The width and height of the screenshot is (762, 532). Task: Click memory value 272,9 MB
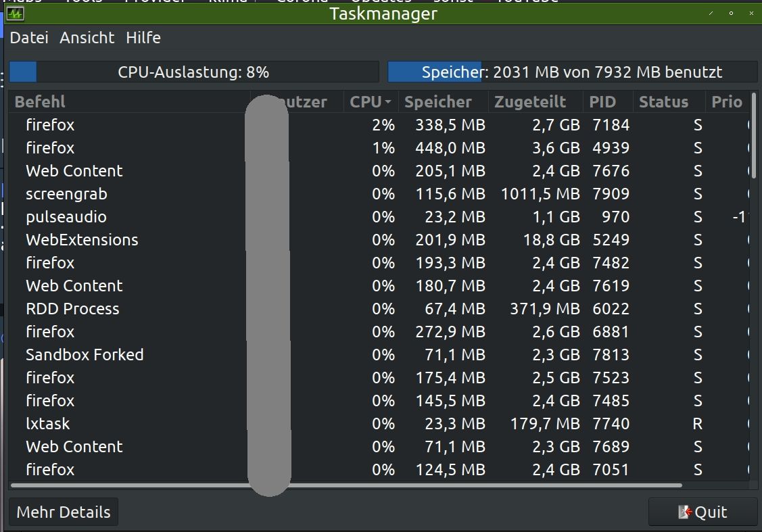click(450, 332)
